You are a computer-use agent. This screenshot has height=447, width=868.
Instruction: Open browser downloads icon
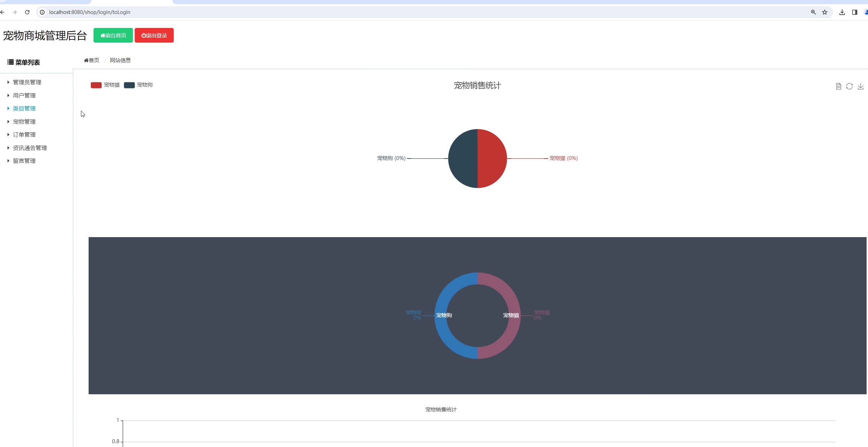(x=842, y=12)
